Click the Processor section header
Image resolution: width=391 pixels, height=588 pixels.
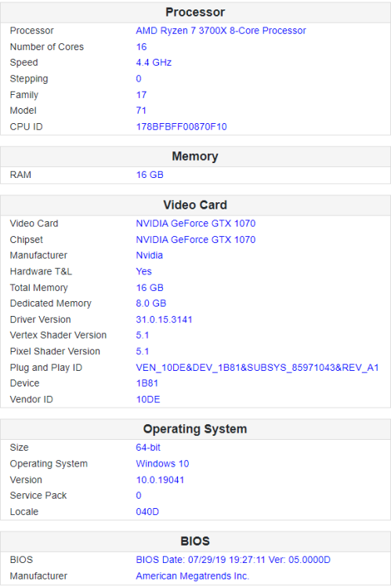[195, 13]
